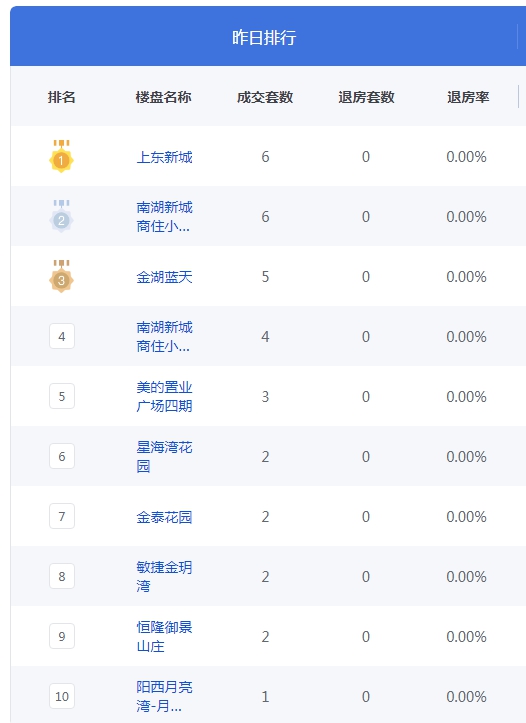Click the gold first-place medal icon
The height and width of the screenshot is (723, 526).
pos(61,156)
